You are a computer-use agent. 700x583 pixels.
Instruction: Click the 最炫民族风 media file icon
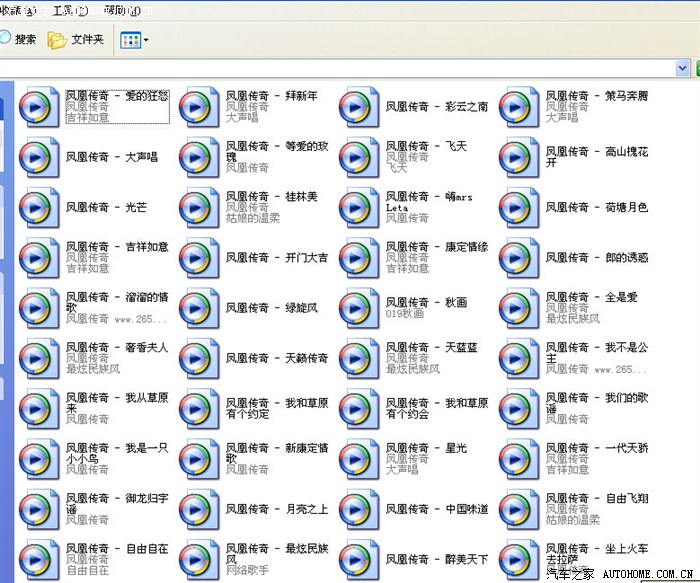(x=199, y=560)
